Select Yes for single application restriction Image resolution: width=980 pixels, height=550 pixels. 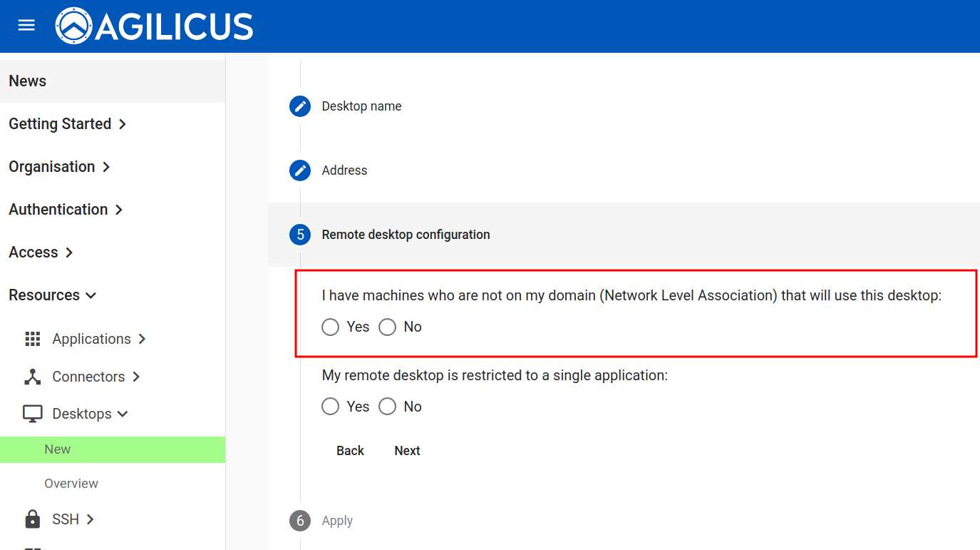[x=330, y=407]
